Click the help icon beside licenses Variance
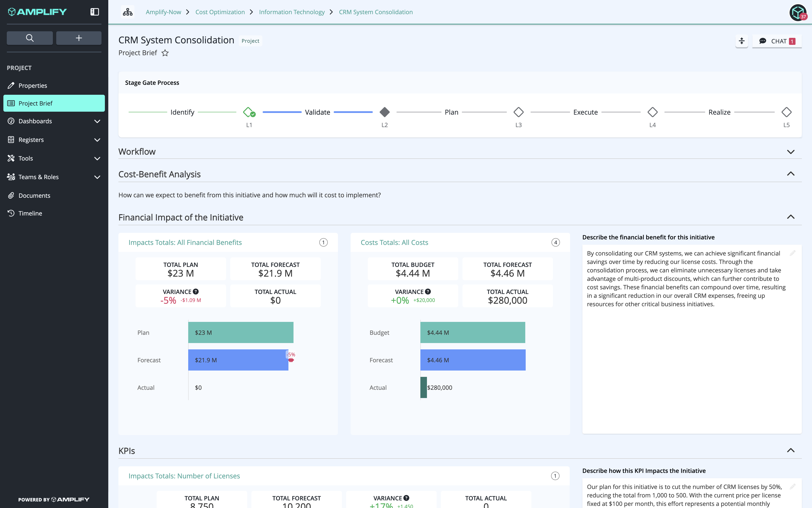The width and height of the screenshot is (812, 508). (x=406, y=498)
